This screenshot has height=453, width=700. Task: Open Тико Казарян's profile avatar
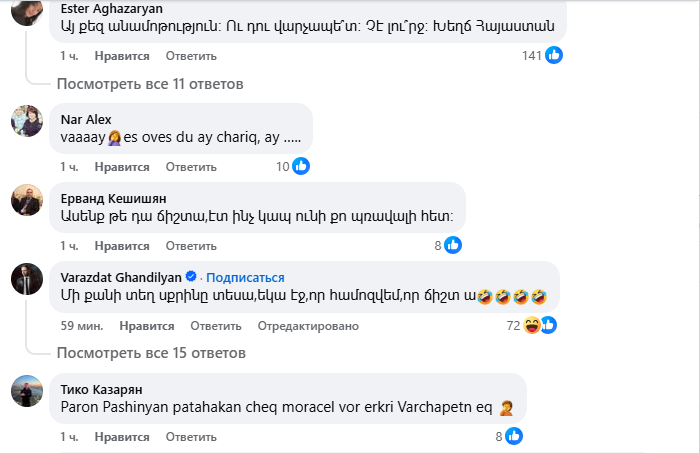pos(26,391)
